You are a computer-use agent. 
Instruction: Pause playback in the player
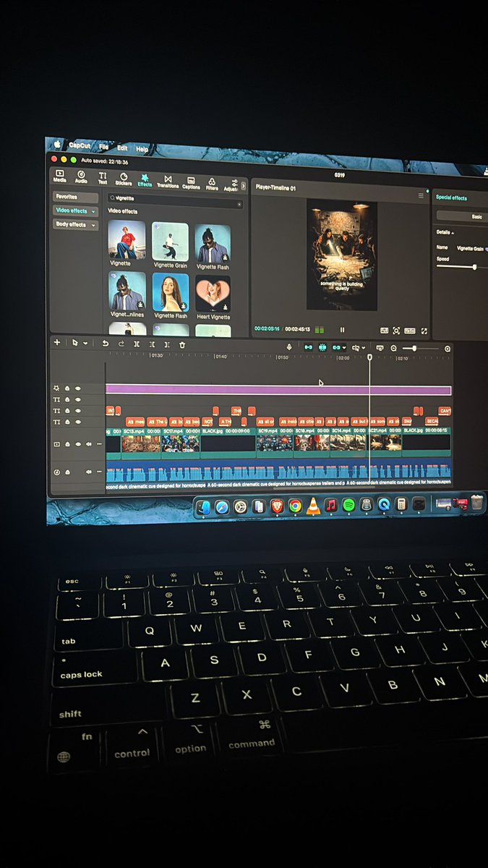pyautogui.click(x=342, y=330)
